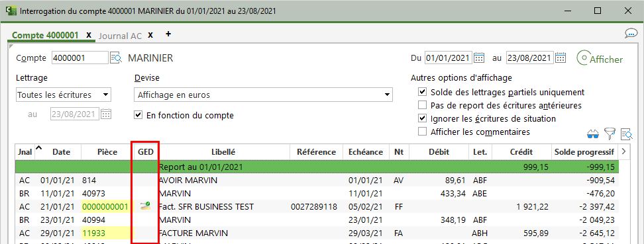
Task: Select the FACTURE MARVIN entry
Action: click(x=317, y=233)
